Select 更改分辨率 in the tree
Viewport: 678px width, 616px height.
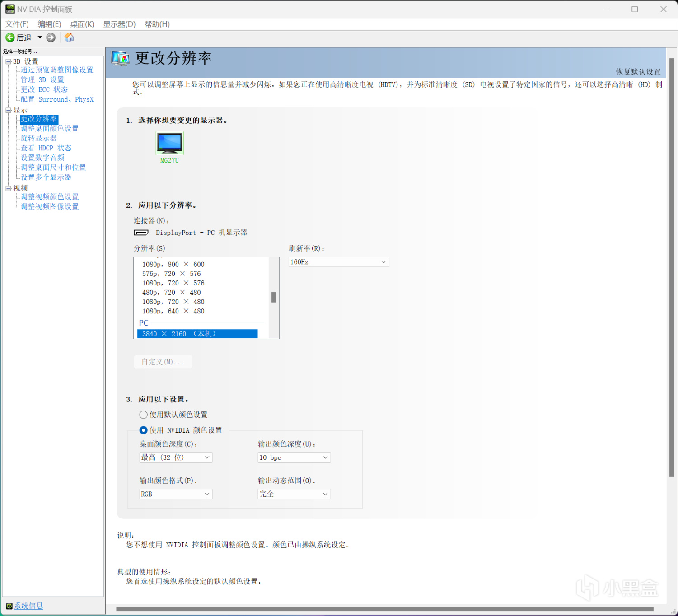(x=39, y=119)
